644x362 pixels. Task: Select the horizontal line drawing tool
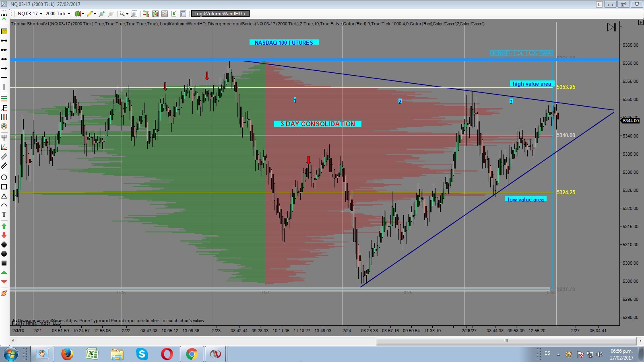pyautogui.click(x=4, y=78)
